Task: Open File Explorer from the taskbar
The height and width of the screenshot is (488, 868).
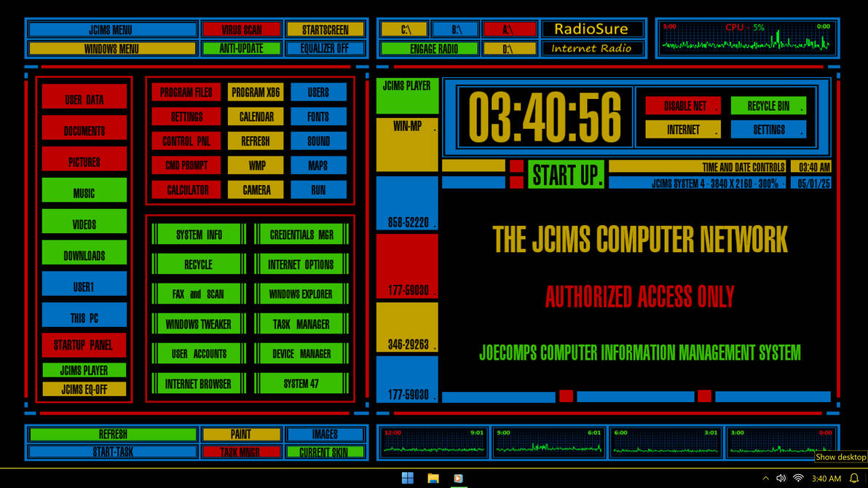Action: [433, 478]
